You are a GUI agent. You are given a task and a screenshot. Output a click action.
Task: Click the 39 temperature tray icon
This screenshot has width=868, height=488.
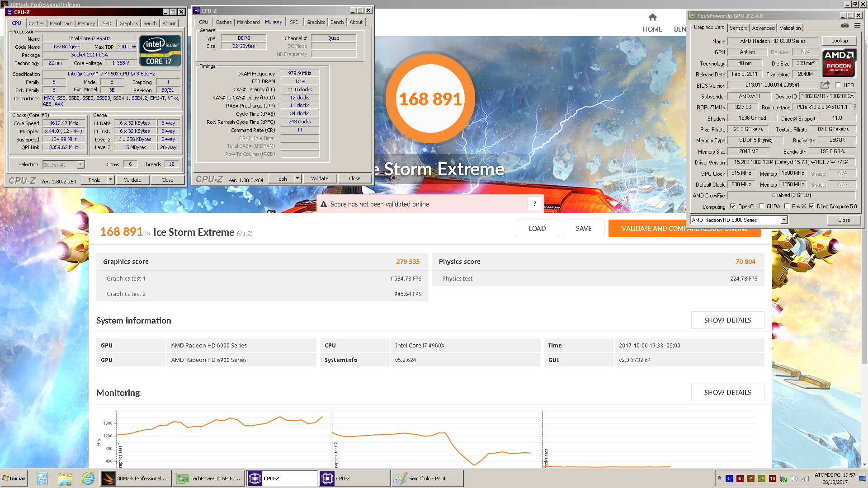(x=751, y=479)
